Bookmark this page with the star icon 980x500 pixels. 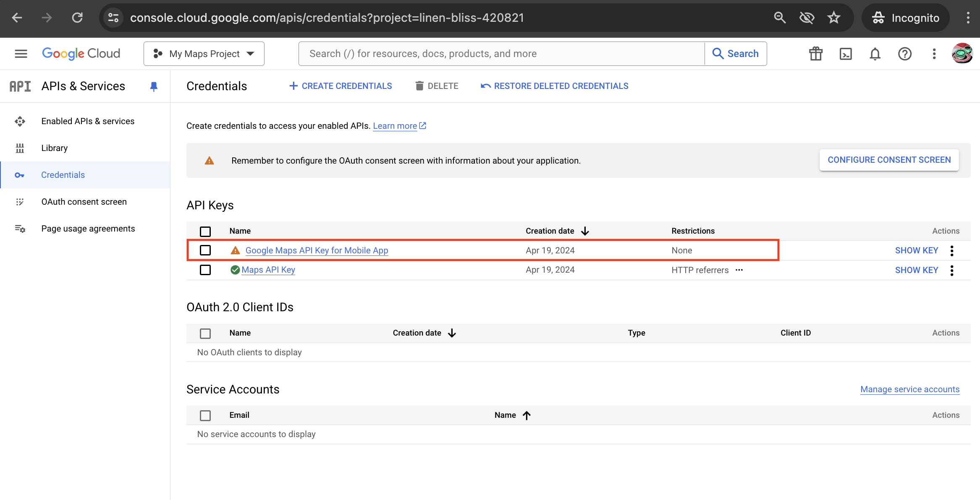coord(834,18)
